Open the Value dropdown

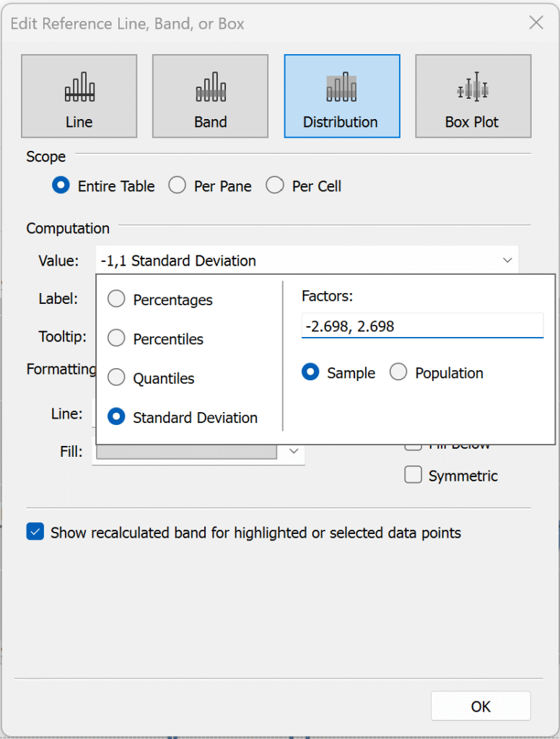508,260
